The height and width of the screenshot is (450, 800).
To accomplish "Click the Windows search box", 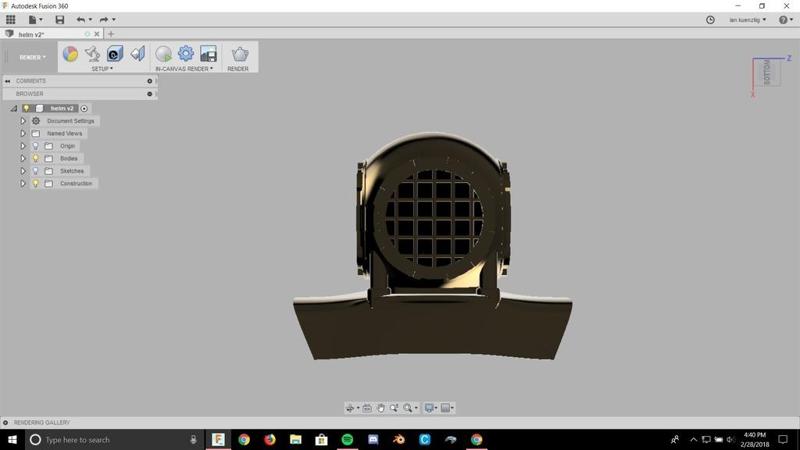I will click(113, 439).
